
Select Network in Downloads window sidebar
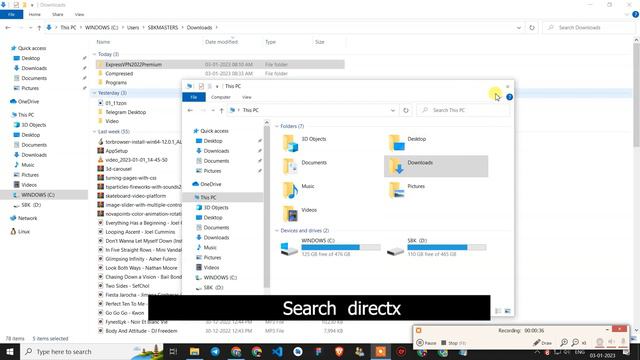coord(27,218)
